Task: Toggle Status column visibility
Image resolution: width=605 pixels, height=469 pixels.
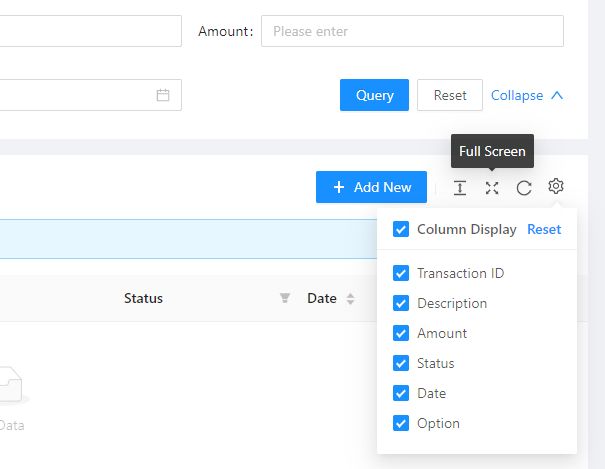Action: tap(401, 363)
